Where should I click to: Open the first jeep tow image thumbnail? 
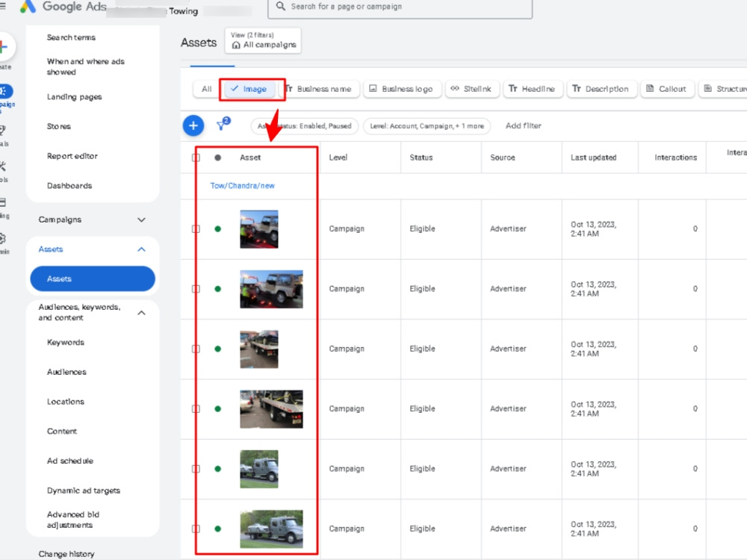point(258,229)
